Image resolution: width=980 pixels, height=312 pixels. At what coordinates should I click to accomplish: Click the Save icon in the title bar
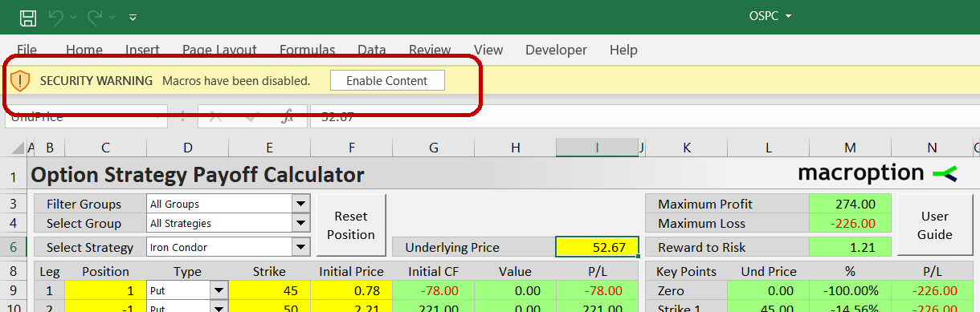coord(27,17)
